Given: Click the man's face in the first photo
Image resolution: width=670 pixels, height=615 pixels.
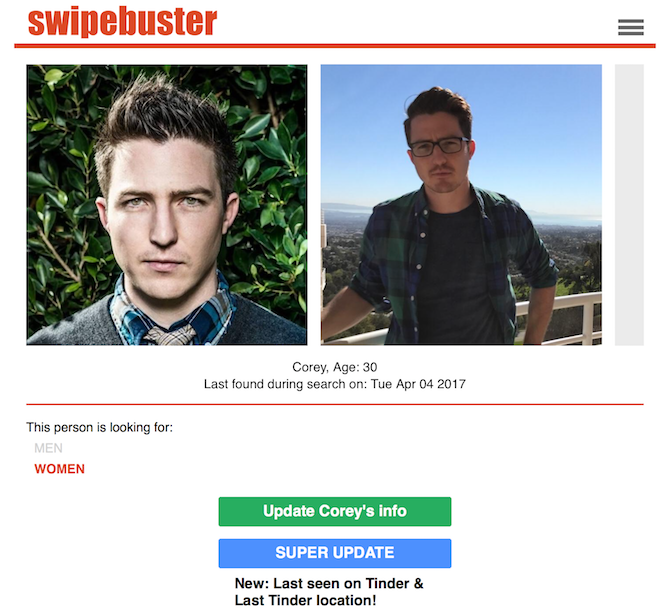Looking at the screenshot, I should tap(165, 214).
